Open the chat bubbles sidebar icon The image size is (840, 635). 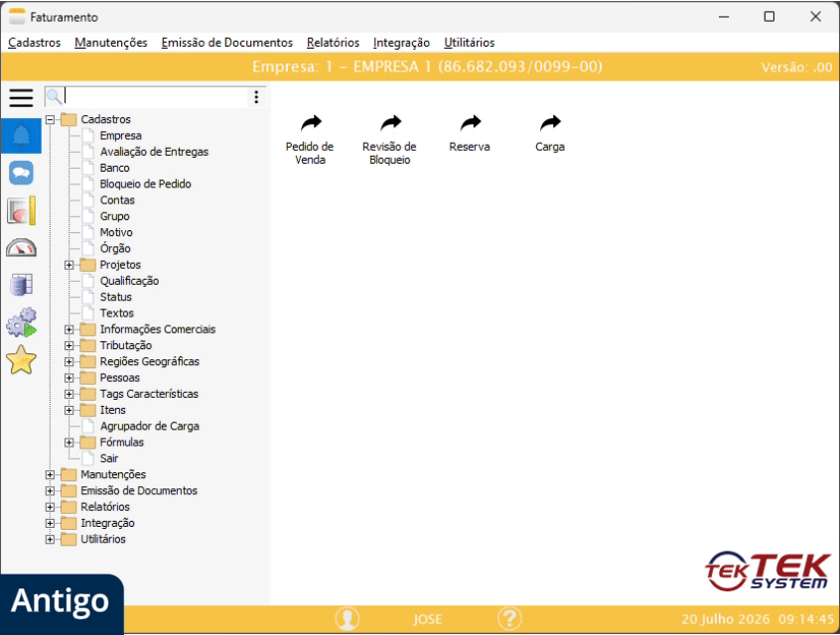tap(21, 173)
